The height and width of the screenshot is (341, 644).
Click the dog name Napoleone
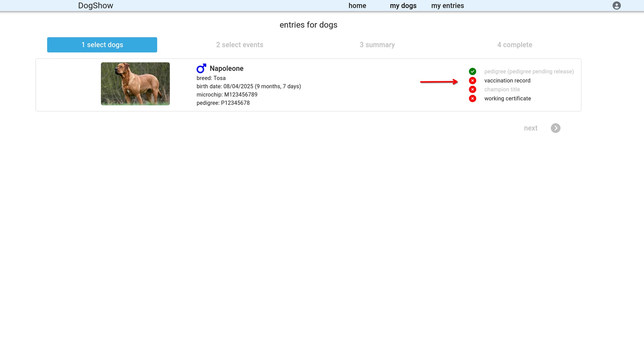pos(226,69)
